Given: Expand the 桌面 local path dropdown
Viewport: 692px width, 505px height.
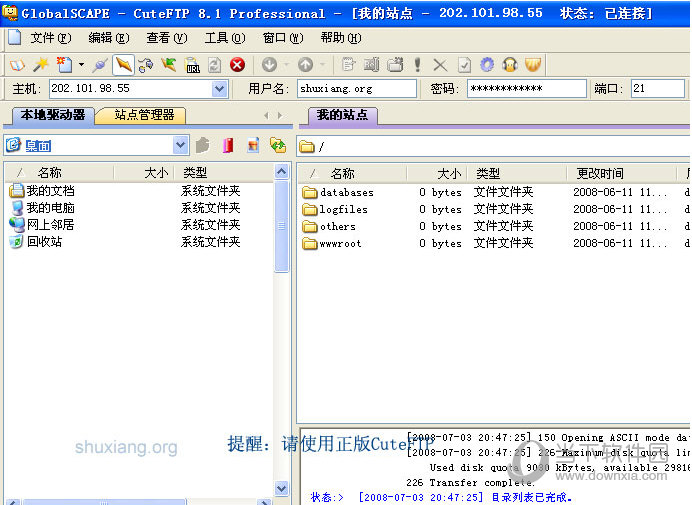Looking at the screenshot, I should tap(181, 145).
